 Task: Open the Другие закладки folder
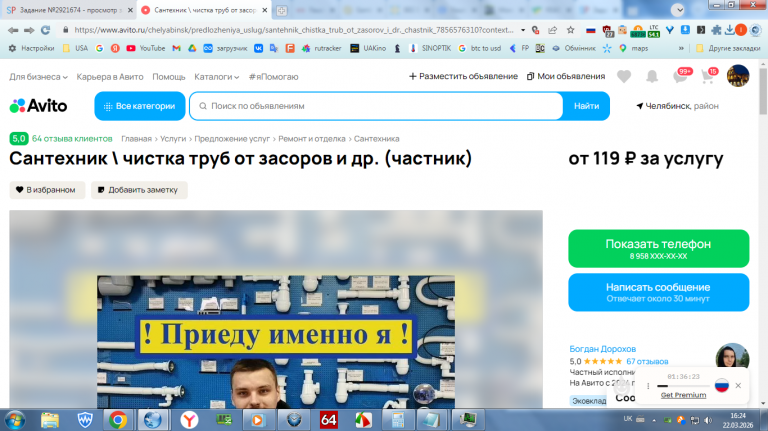click(728, 48)
